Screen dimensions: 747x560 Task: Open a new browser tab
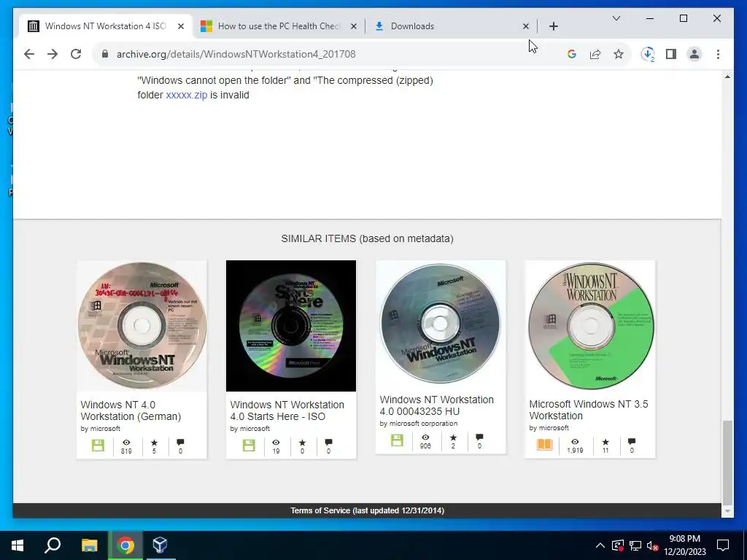tap(554, 26)
